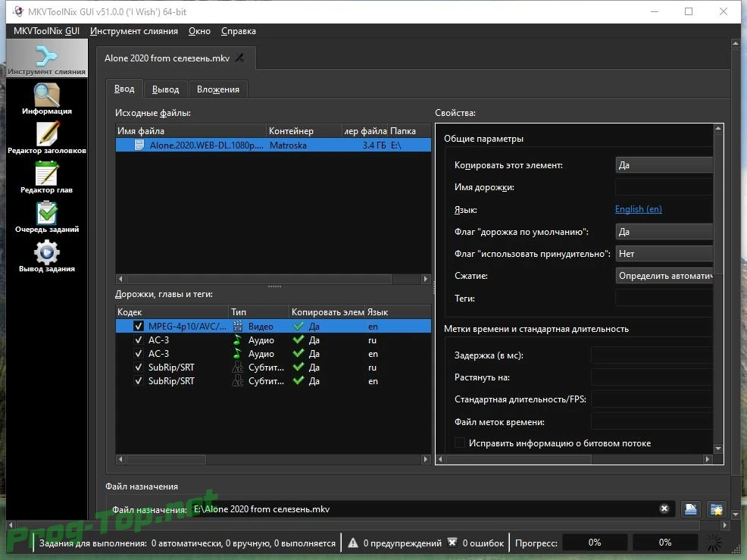The image size is (747, 560).
Task: Click audio note icon of ru AC-3 track
Action: (x=237, y=339)
